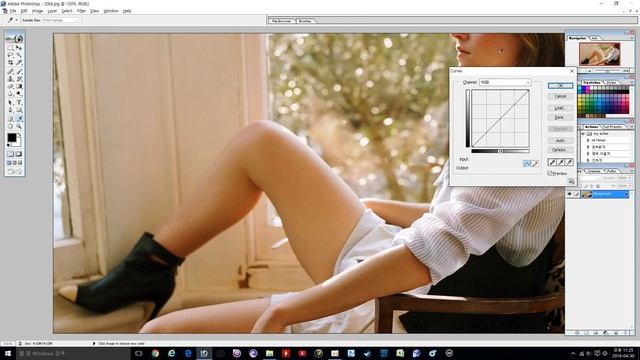Image resolution: width=640 pixels, height=360 pixels.
Task: Switch to Quick Mask mode in toolbox
Action: (19, 154)
